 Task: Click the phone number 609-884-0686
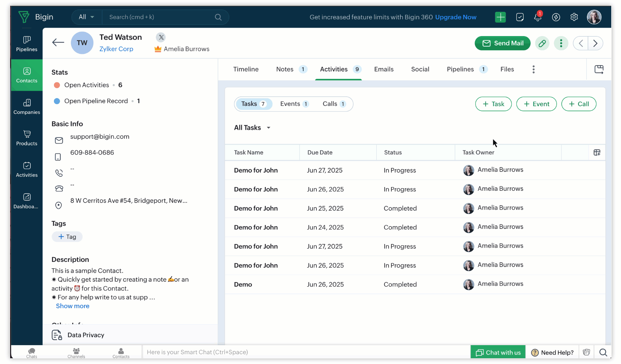tap(92, 152)
